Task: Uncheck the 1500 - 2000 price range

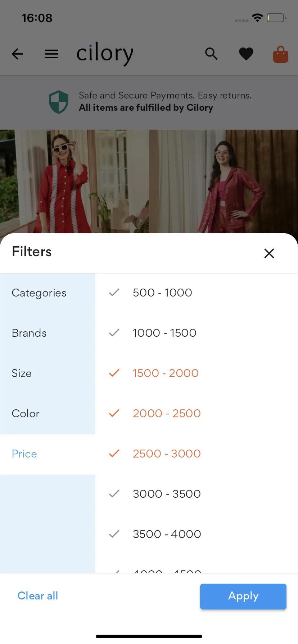Action: tap(165, 373)
